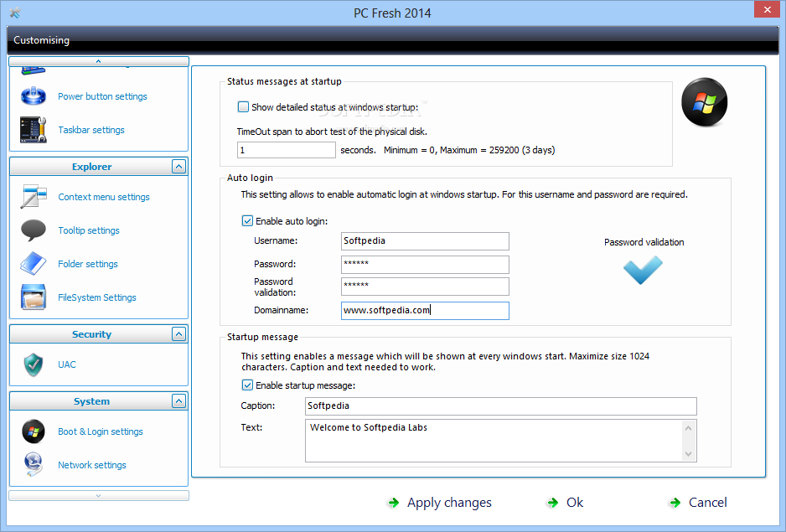
Task: Click the Password validation field
Action: tap(425, 287)
